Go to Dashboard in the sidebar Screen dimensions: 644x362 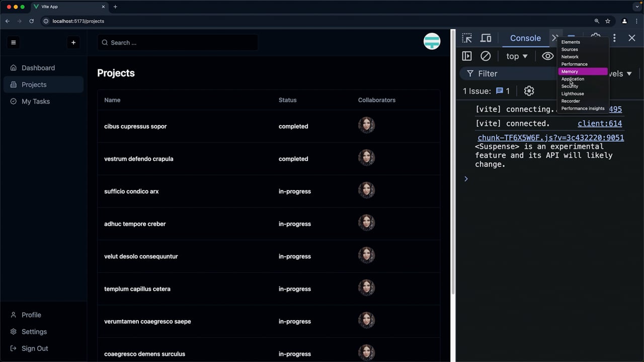point(43,68)
